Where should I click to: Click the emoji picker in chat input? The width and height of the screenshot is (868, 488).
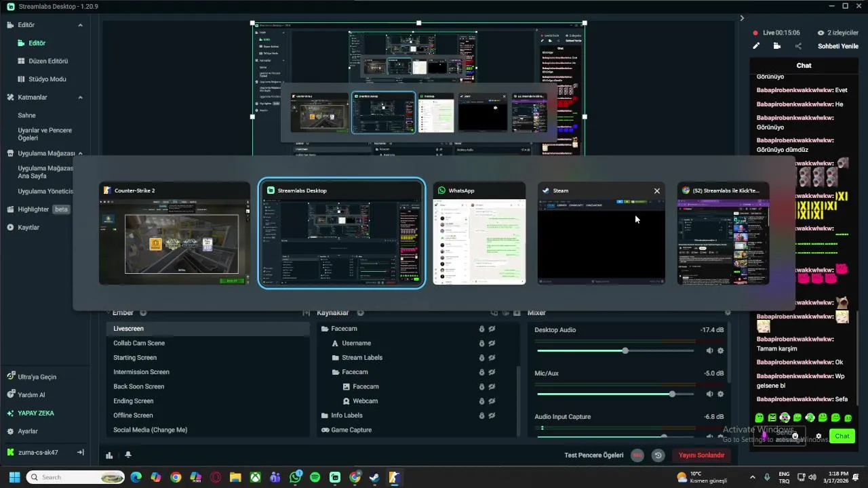pos(795,436)
